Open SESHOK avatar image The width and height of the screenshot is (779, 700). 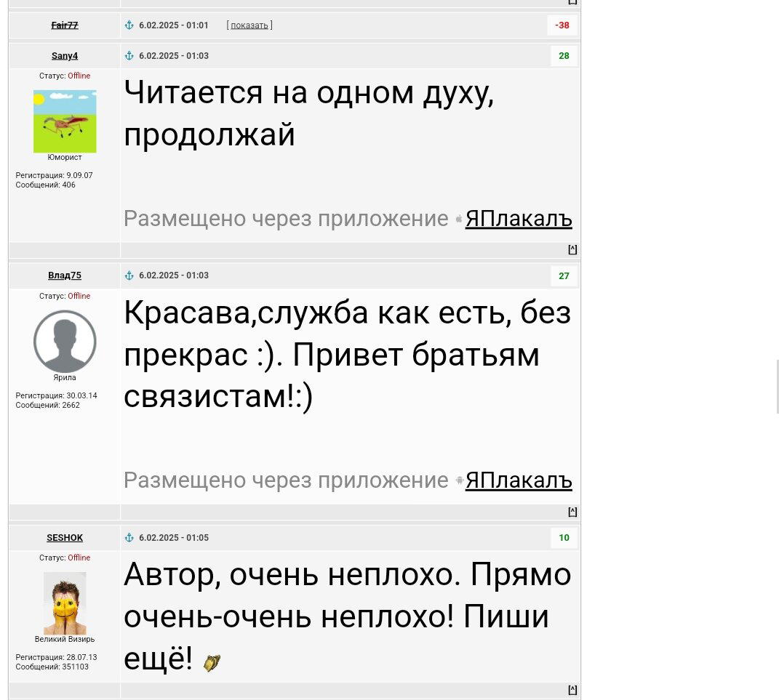point(65,603)
